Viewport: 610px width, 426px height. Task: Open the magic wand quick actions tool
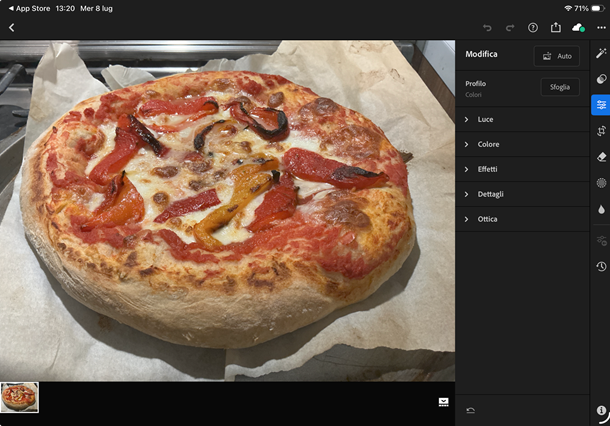pyautogui.click(x=601, y=53)
